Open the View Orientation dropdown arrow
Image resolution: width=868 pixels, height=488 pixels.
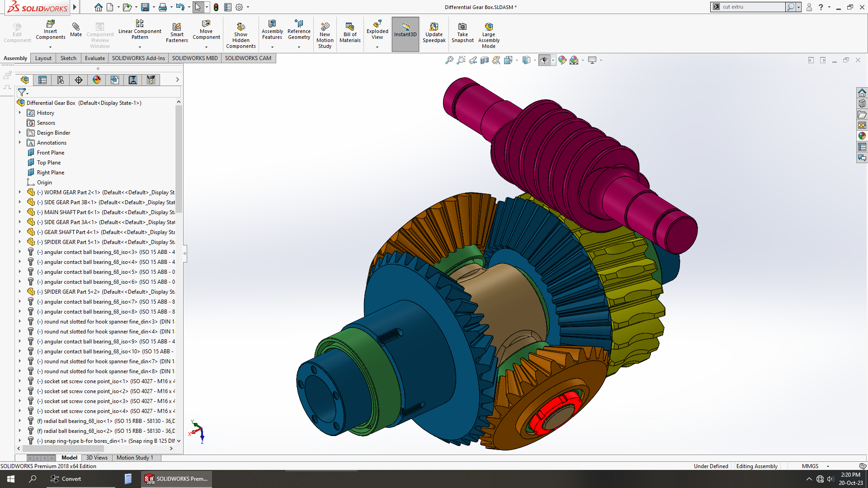(x=517, y=60)
